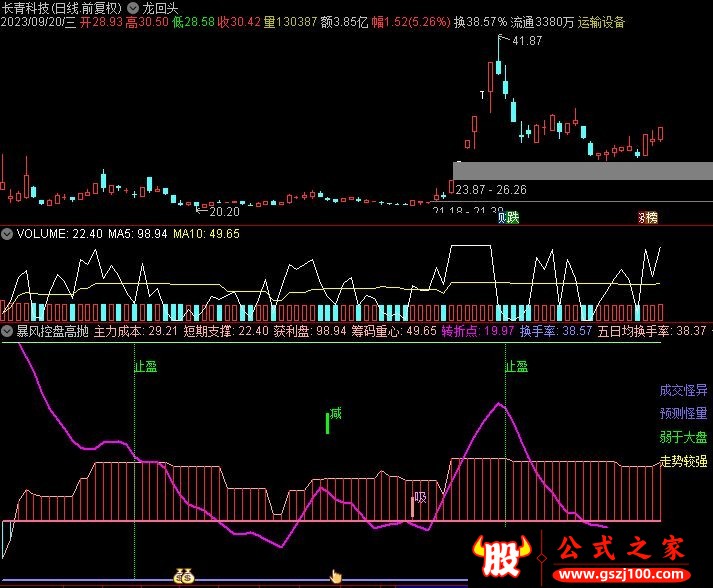
Task: Select the 20.20 low price label
Action: click(x=224, y=211)
